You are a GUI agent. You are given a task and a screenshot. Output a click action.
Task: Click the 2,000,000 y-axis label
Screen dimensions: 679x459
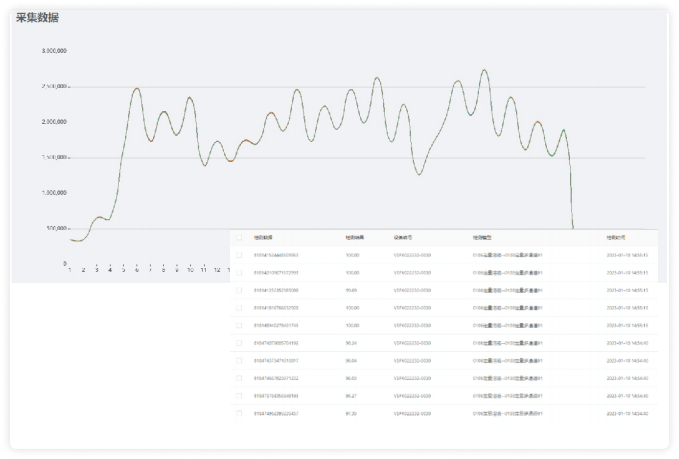(x=54, y=122)
